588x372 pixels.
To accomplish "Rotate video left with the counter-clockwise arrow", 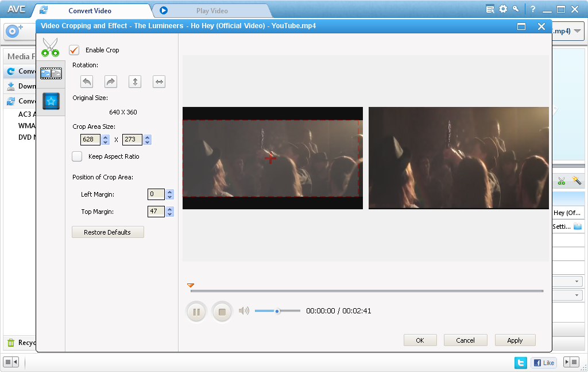I will [x=87, y=82].
